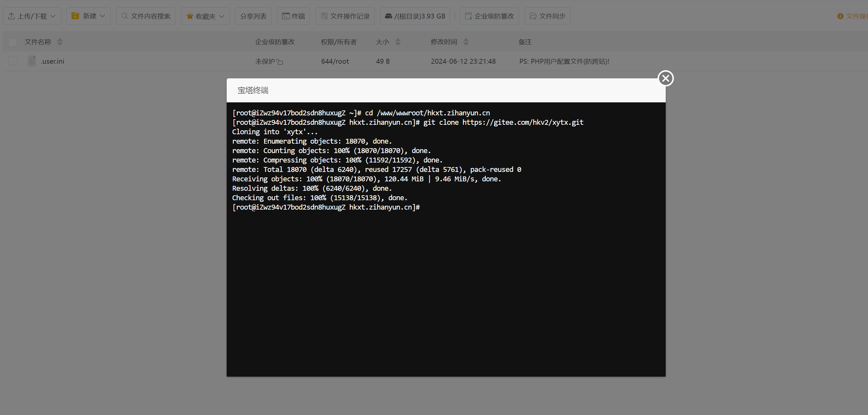Image resolution: width=868 pixels, height=415 pixels.
Task: Click the 49 B size cell
Action: click(383, 61)
